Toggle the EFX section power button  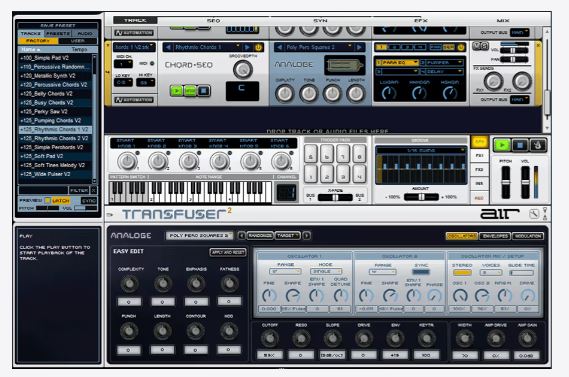(461, 47)
